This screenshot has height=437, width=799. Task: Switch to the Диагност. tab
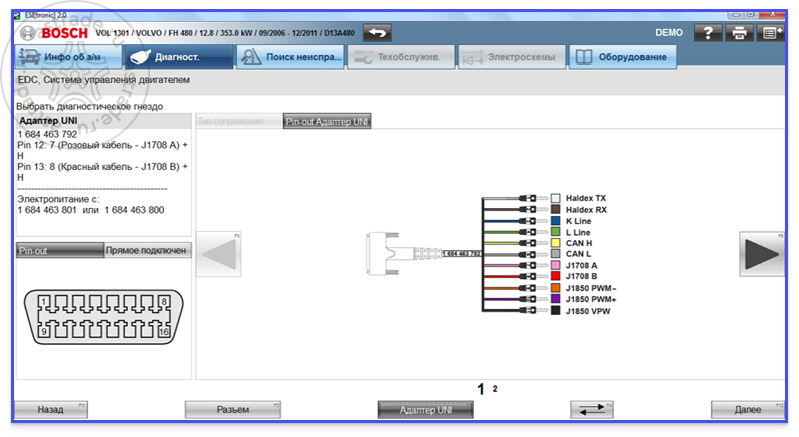pos(179,57)
